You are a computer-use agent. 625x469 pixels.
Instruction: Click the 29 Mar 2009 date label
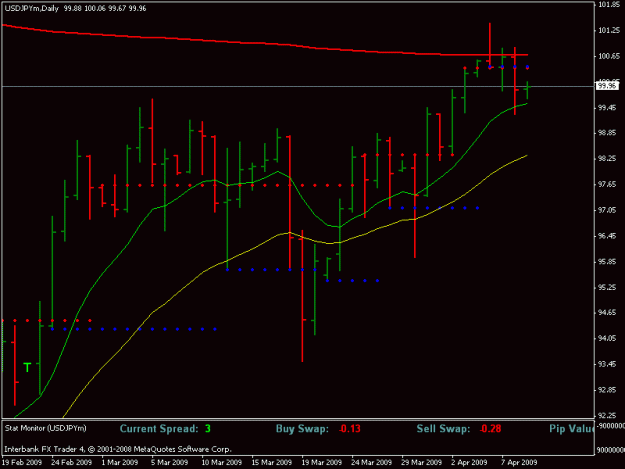point(422,462)
